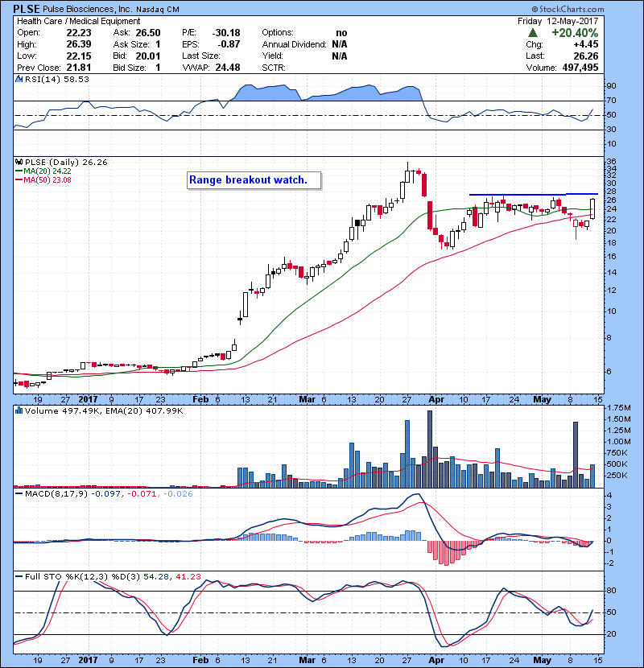Click the PLSE ticker symbol heading

pyautogui.click(x=27, y=9)
